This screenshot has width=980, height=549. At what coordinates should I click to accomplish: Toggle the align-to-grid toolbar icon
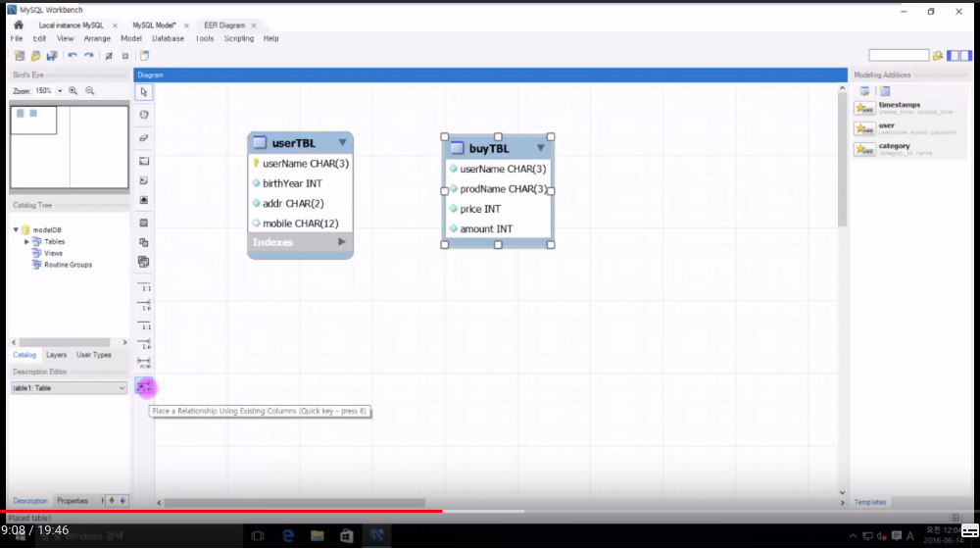point(125,56)
